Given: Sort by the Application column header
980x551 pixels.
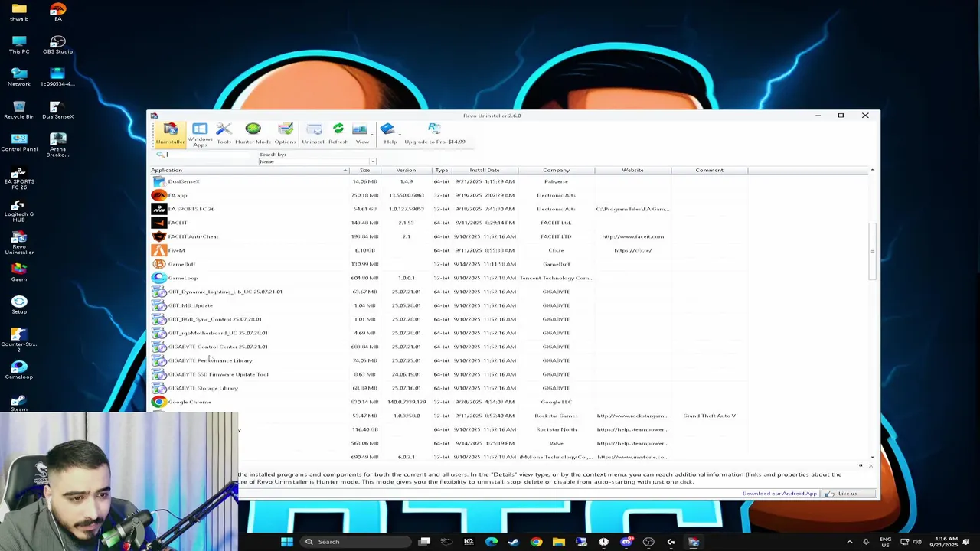Looking at the screenshot, I should pos(249,170).
